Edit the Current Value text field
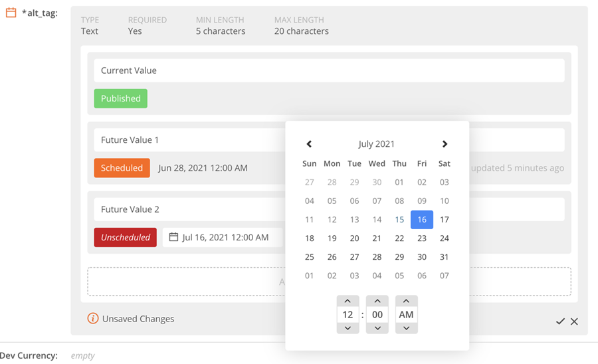The width and height of the screenshot is (598, 364). tap(329, 70)
